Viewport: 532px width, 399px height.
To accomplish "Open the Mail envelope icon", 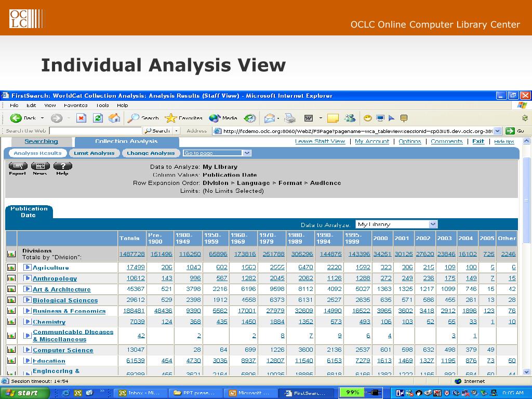I will tap(270, 118).
